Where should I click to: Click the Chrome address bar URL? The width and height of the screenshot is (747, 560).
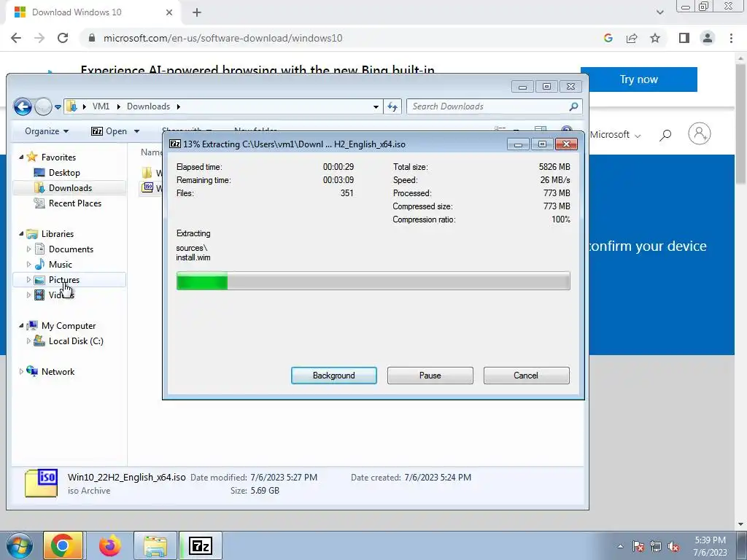[x=222, y=38]
